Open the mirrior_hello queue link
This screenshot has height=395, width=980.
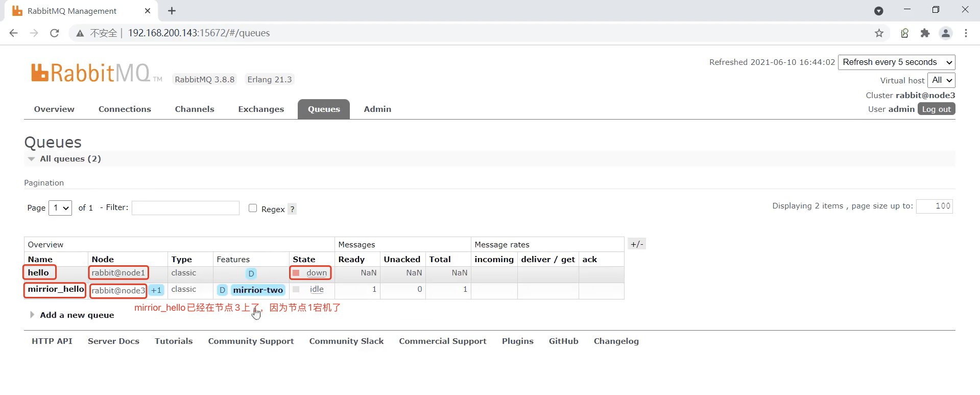coord(56,289)
